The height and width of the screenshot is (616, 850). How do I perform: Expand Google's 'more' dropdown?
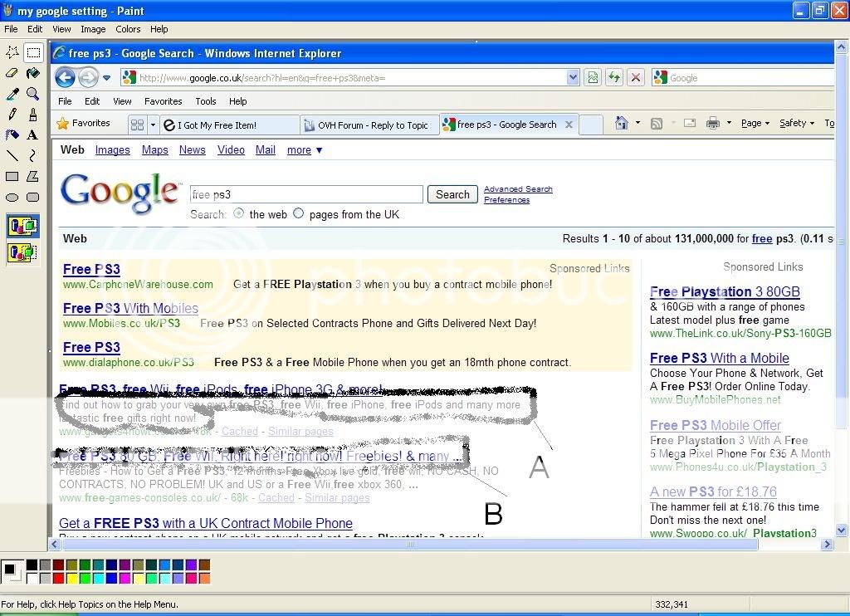pyautogui.click(x=305, y=150)
